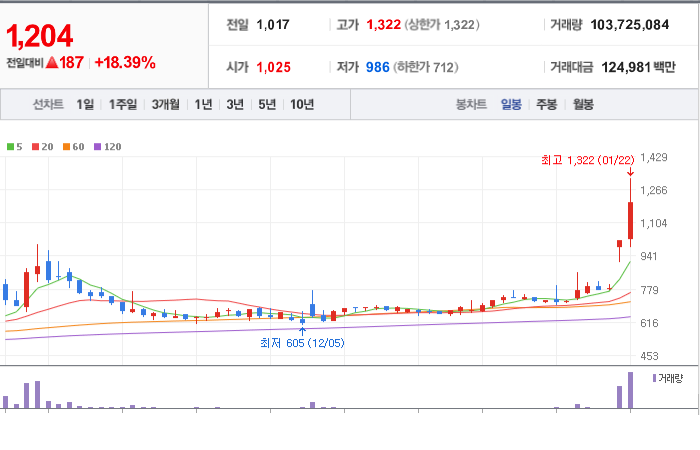
Task: Select the 1일 line chart period
Action: (x=85, y=104)
